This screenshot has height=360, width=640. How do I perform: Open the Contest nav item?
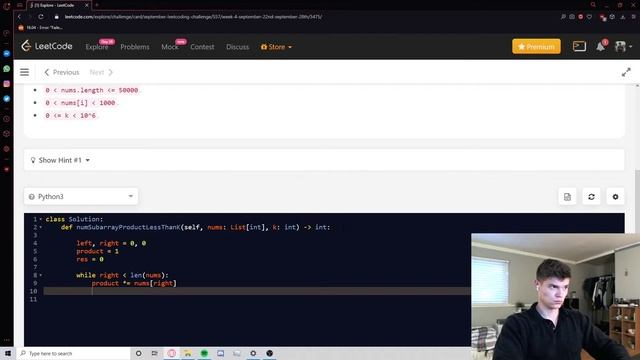(x=202, y=47)
